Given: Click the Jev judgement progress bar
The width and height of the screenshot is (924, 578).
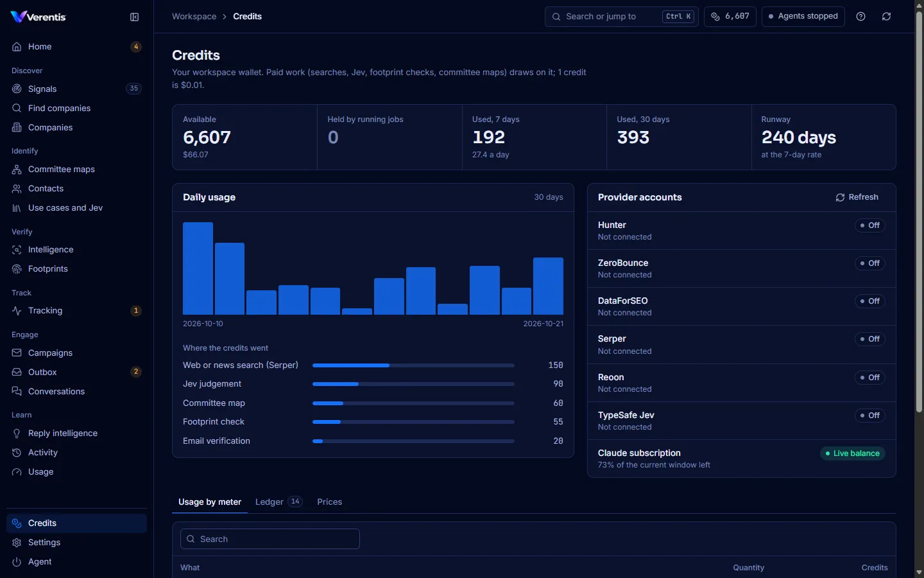Looking at the screenshot, I should (413, 384).
